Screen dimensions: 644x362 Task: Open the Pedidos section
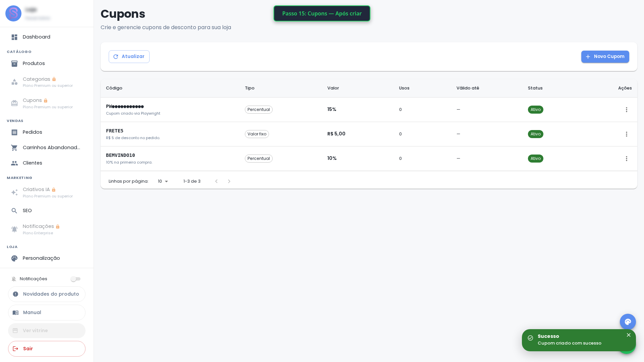pos(47,132)
